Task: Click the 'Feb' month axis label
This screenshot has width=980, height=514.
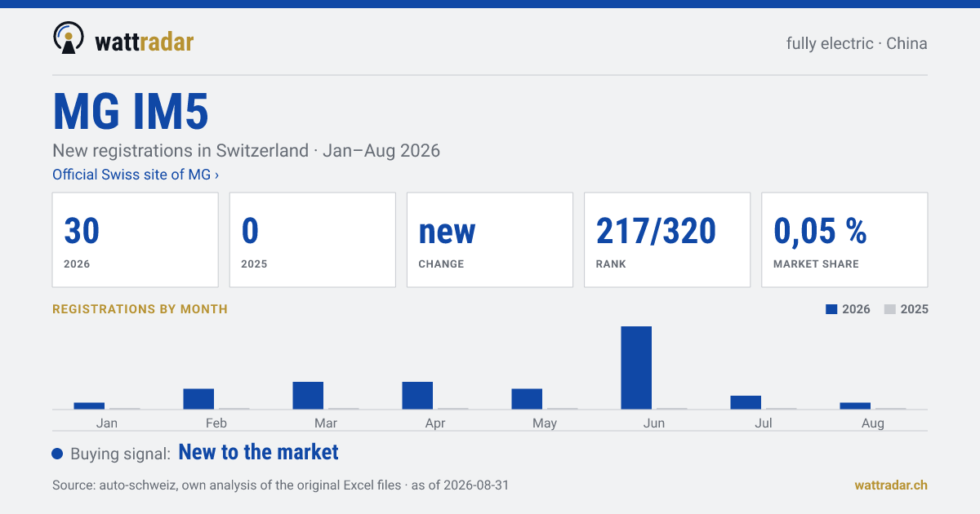Action: click(216, 423)
